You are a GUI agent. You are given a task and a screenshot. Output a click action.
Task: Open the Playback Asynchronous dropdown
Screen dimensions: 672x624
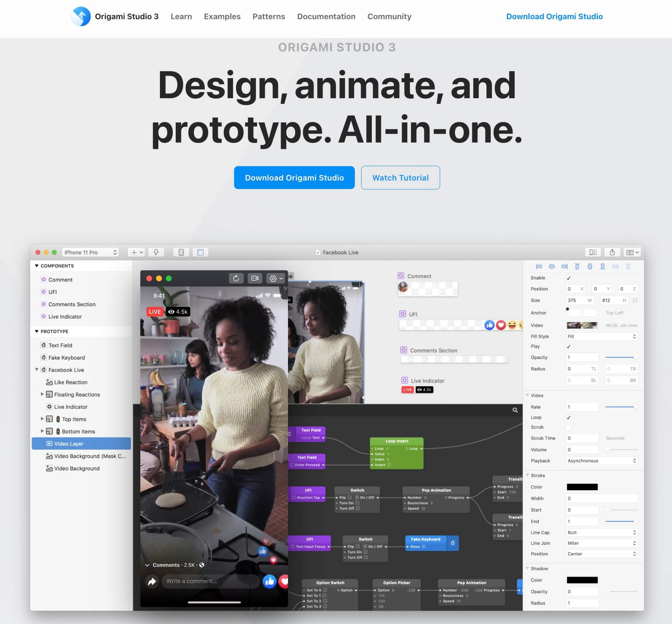click(x=601, y=461)
